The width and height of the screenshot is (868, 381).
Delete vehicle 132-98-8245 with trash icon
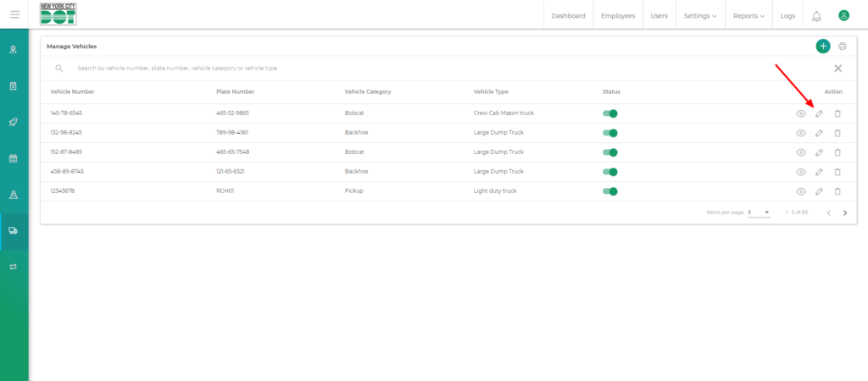(837, 133)
